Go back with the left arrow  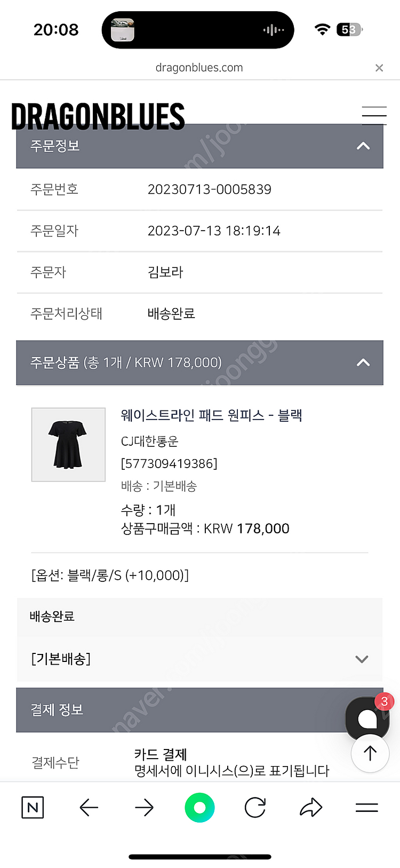tap(89, 807)
